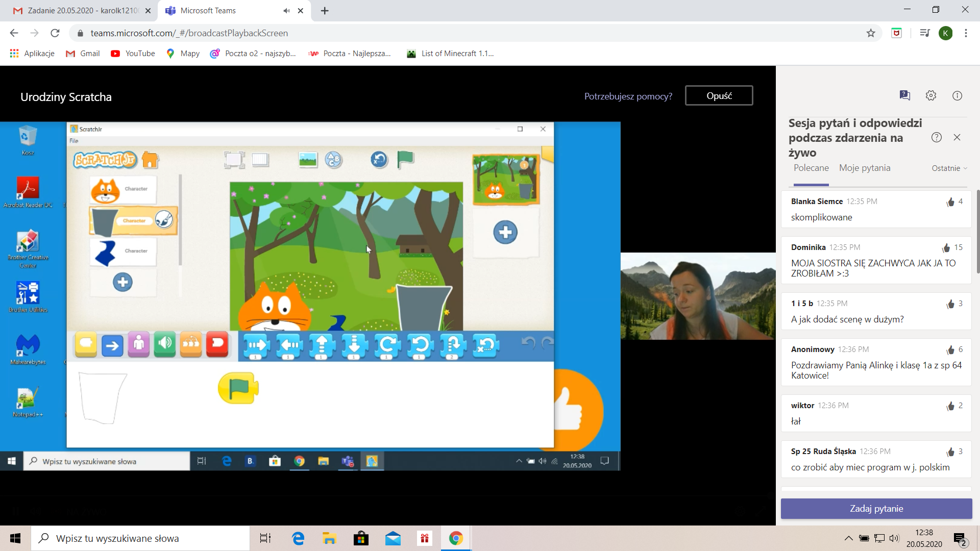Screen dimensions: 980x551
Task: Switch to the Moje pytania tab
Action: [x=865, y=168]
